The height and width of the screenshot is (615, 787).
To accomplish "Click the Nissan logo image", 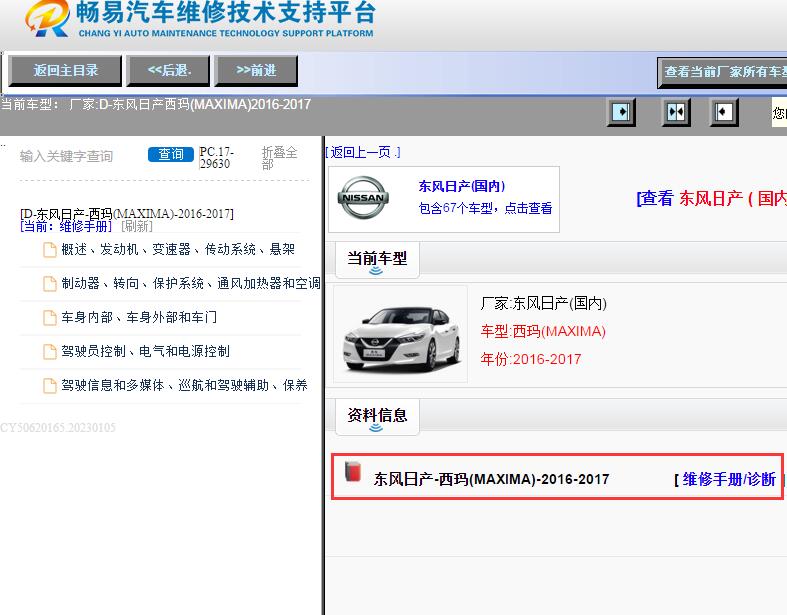I will point(363,198).
